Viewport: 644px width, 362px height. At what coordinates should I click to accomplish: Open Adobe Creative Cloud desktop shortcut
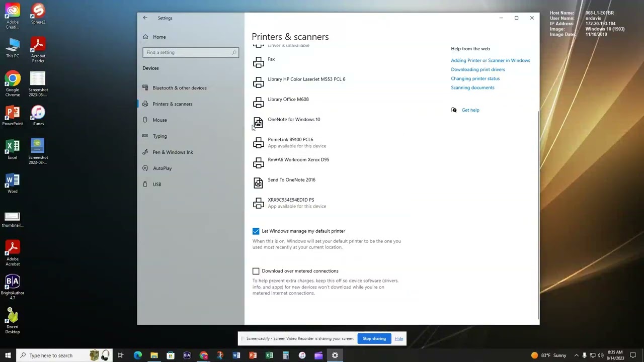click(13, 16)
